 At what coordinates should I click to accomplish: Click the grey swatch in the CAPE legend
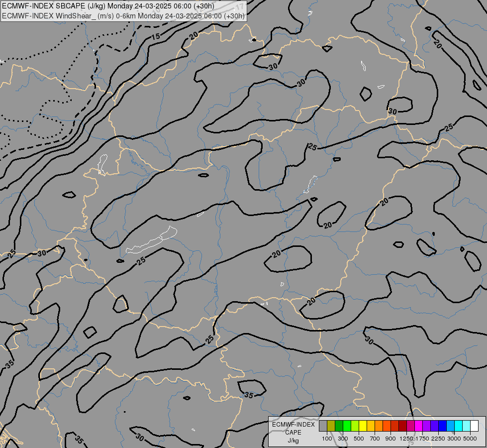click(323, 426)
